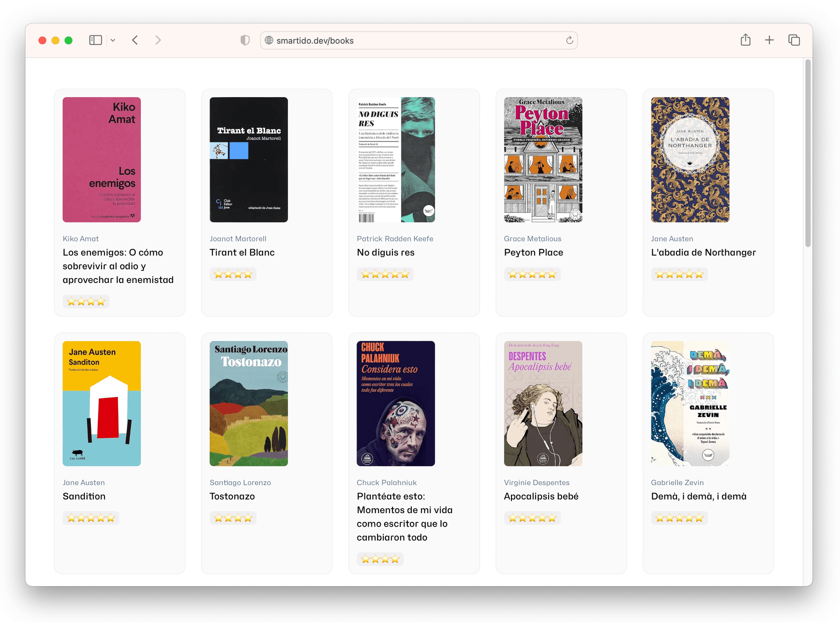Open Considera esto book cover

[x=396, y=403]
